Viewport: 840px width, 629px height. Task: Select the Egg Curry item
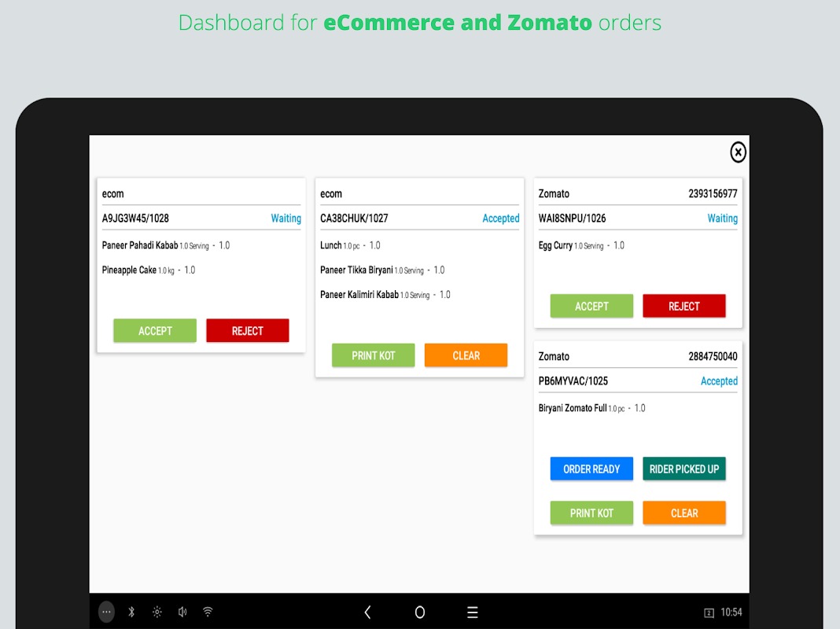(581, 246)
